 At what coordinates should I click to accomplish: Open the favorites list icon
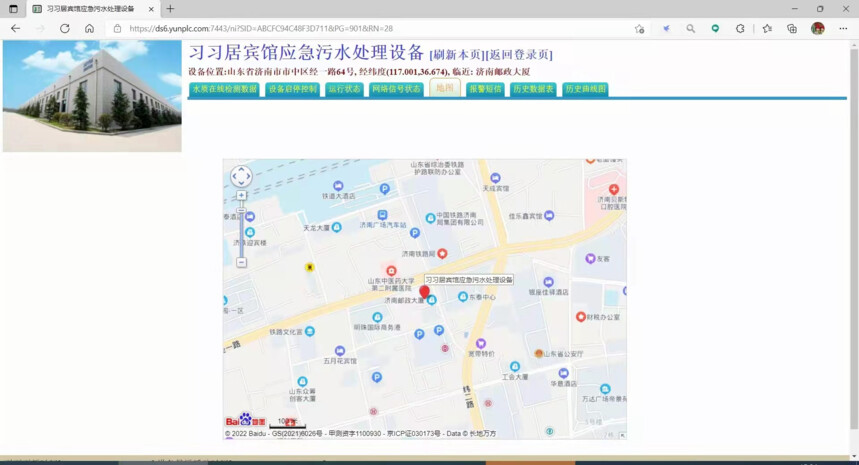767,28
